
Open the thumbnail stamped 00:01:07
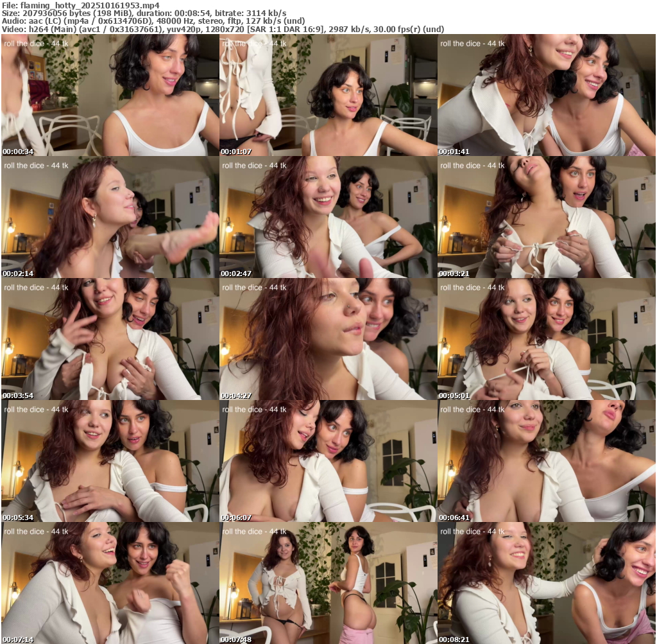click(328, 95)
